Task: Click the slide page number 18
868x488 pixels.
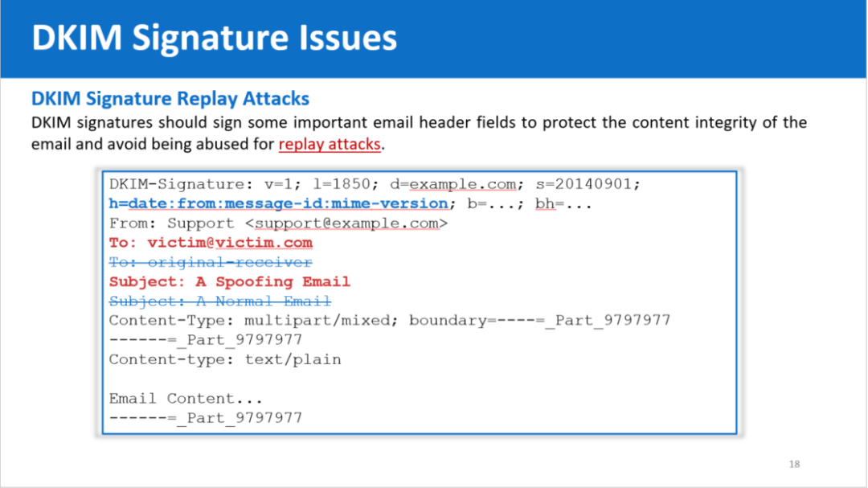Action: (x=794, y=464)
